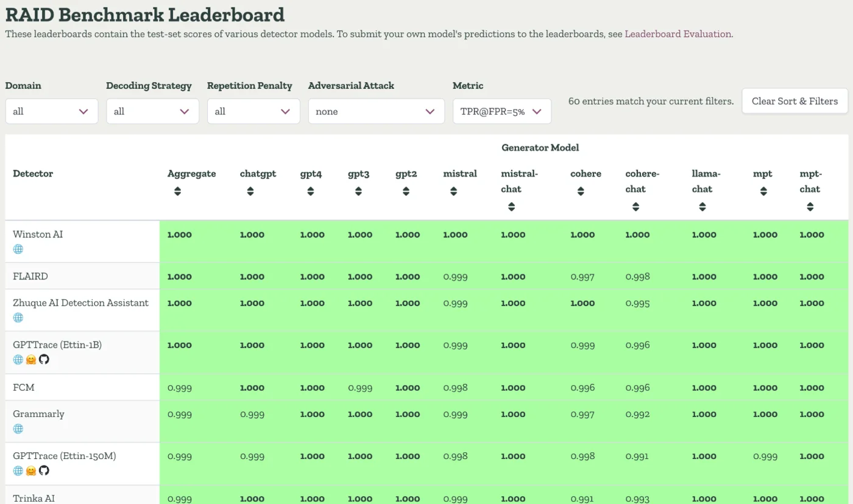
Task: Sort by mistral-chat column arrows
Action: tap(511, 207)
